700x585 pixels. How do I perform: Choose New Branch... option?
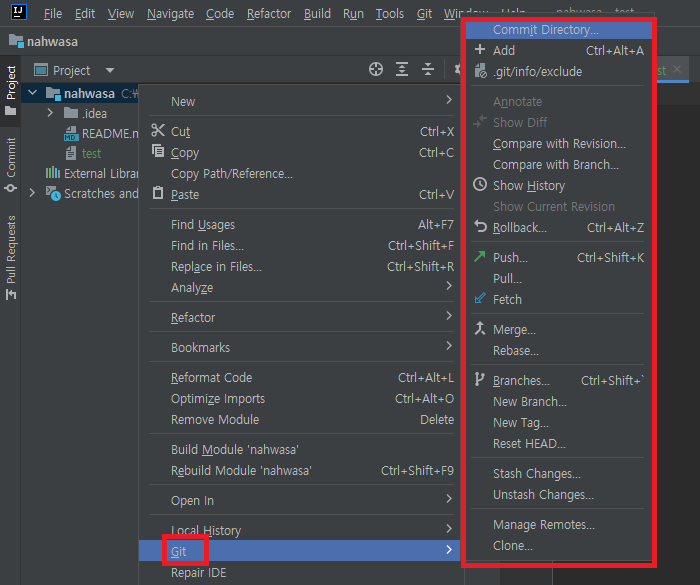point(558,401)
